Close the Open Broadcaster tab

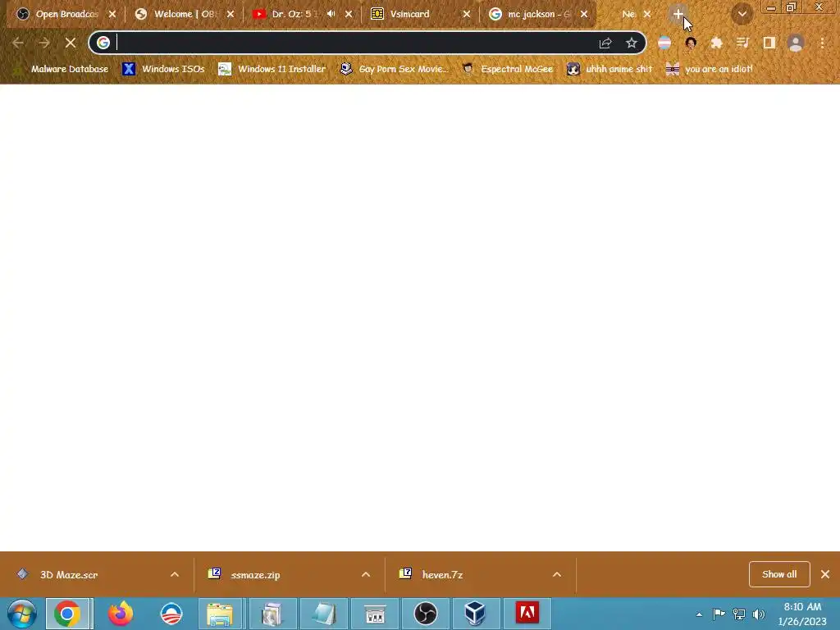(112, 14)
